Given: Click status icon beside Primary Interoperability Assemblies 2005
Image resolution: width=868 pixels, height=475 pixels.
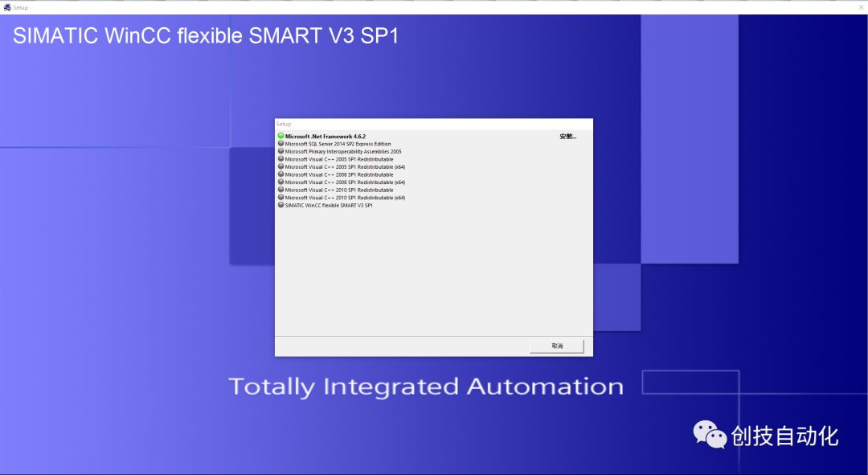Looking at the screenshot, I should [x=280, y=151].
